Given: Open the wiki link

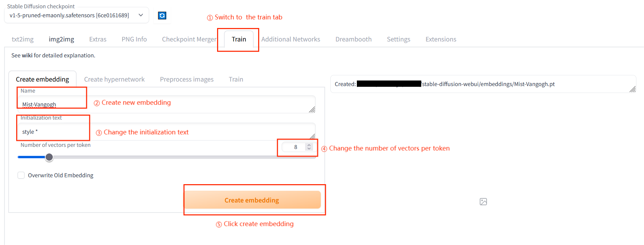Looking at the screenshot, I should click(x=27, y=55).
